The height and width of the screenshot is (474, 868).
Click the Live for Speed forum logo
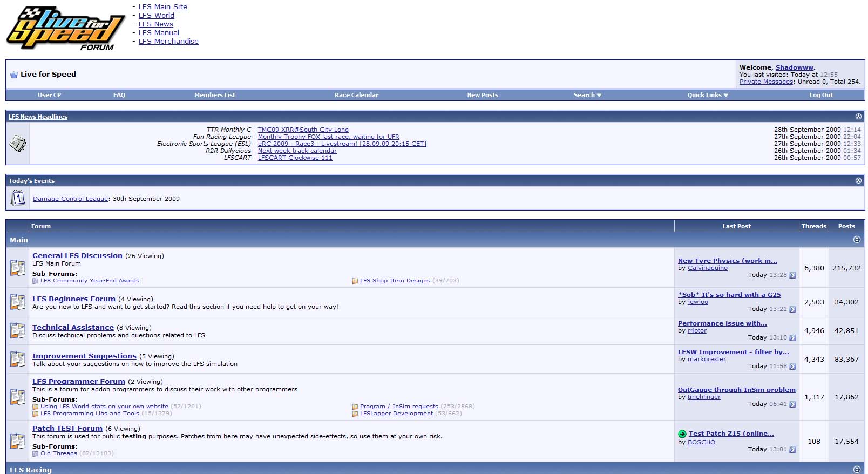(x=65, y=29)
